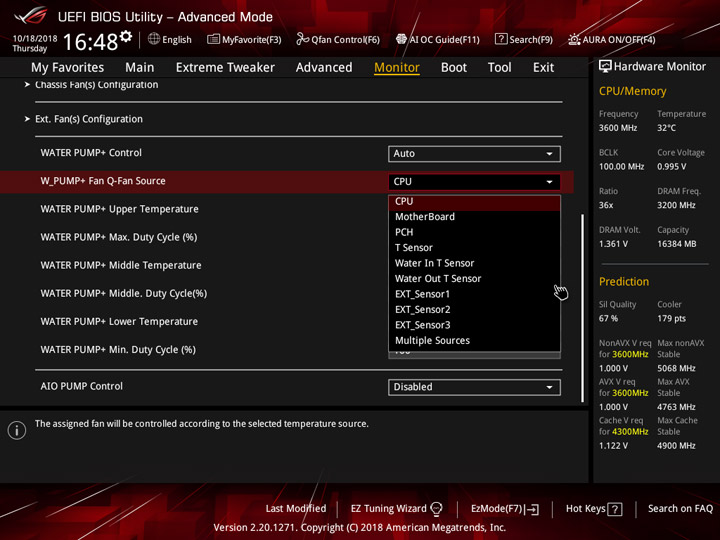Toggle AURA ON/OFF light icon

point(574,39)
